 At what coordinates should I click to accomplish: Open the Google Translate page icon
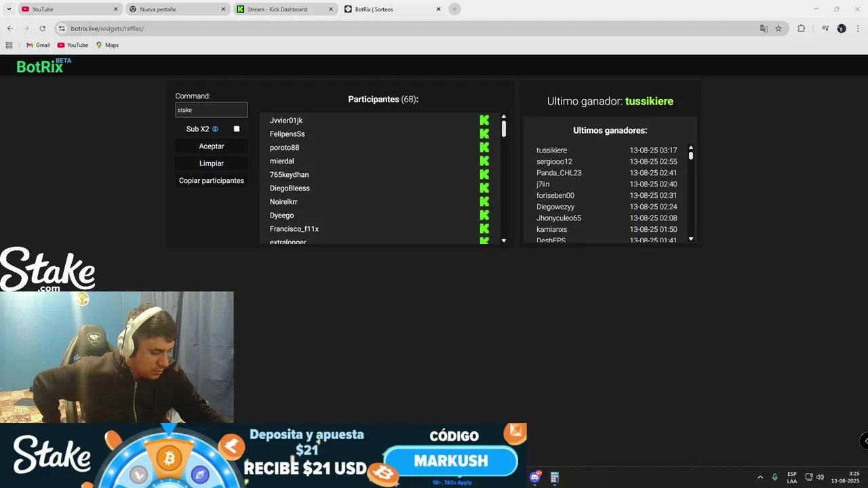(x=764, y=28)
